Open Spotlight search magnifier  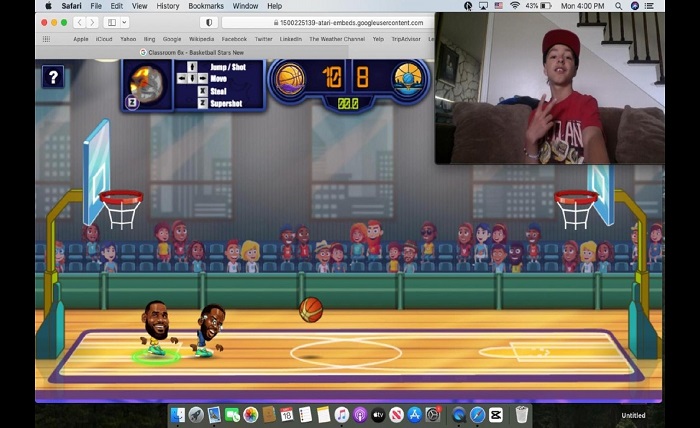[x=618, y=6]
